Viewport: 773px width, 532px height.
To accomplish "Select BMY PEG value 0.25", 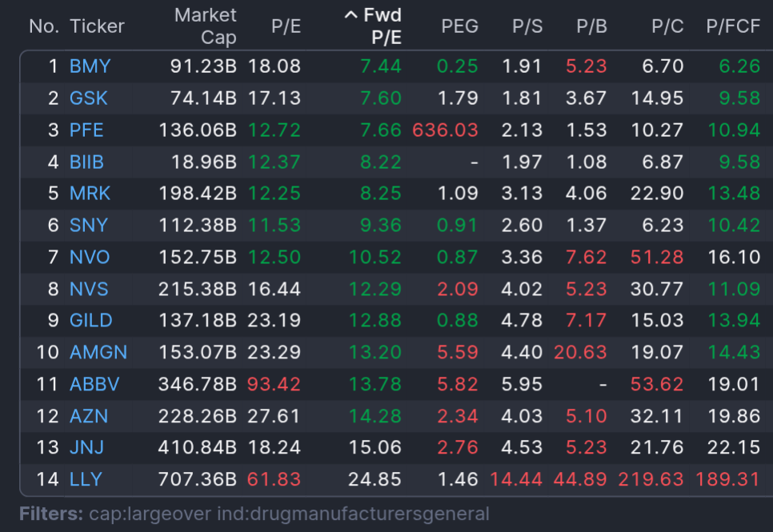I will [x=458, y=66].
